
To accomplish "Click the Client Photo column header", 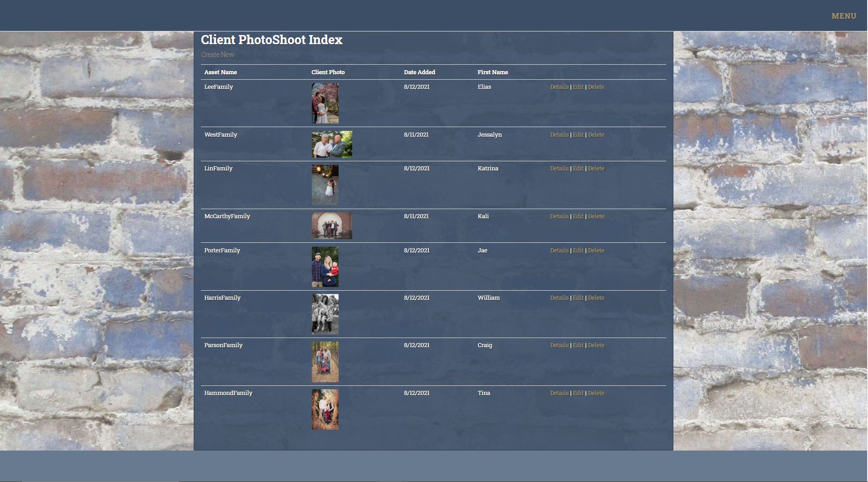I will [328, 72].
